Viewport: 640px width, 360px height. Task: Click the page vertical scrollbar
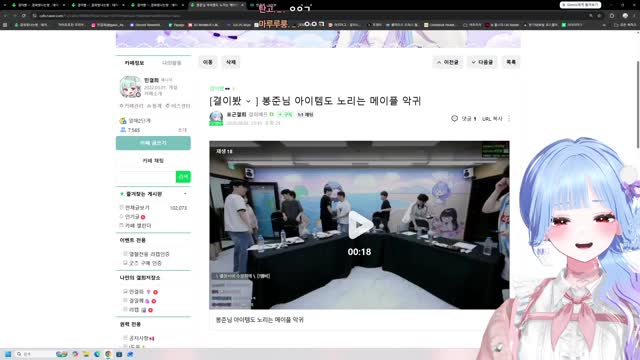coord(638,105)
